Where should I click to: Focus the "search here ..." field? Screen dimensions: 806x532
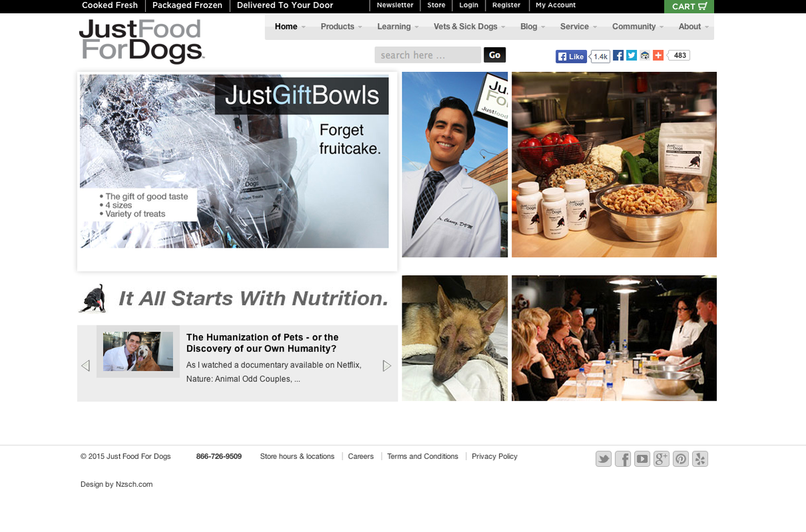point(428,55)
